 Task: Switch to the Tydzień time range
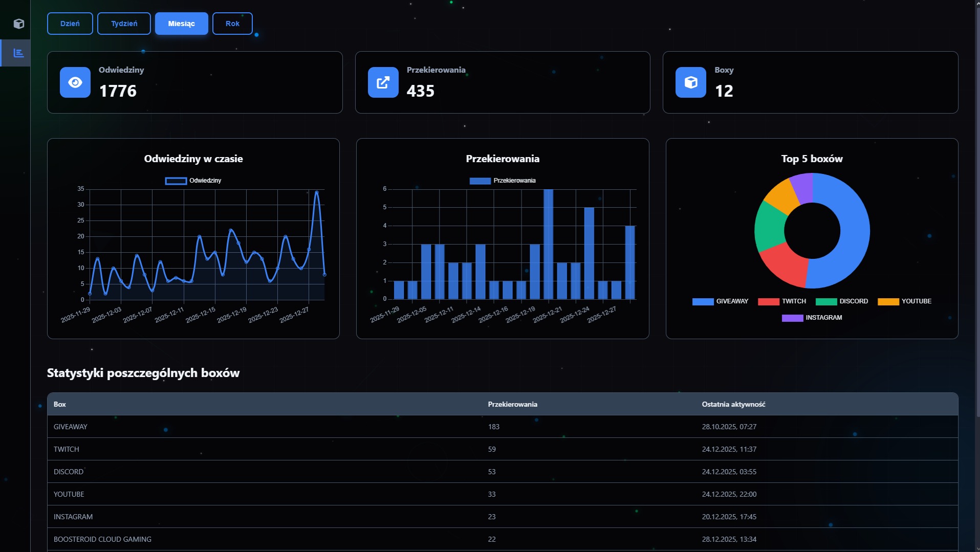pos(124,24)
